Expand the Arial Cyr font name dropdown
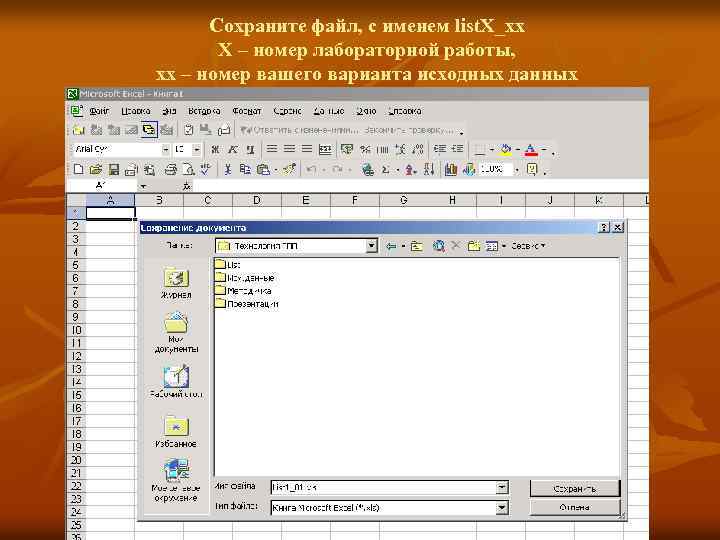 tap(166, 150)
